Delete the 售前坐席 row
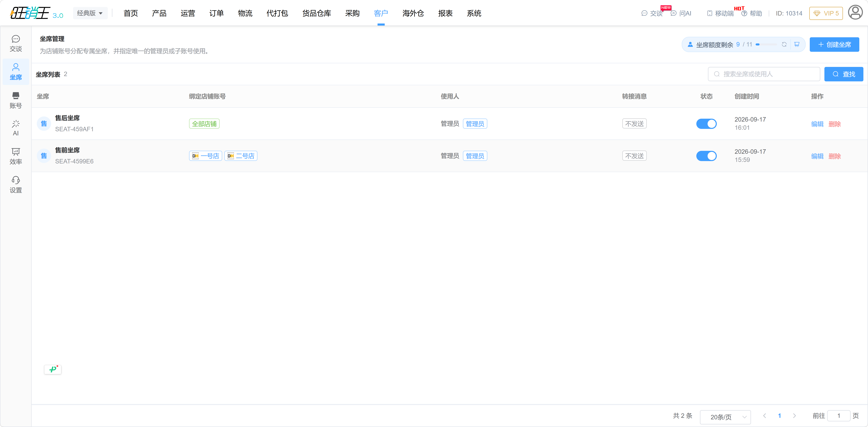Image resolution: width=868 pixels, height=427 pixels. 834,156
